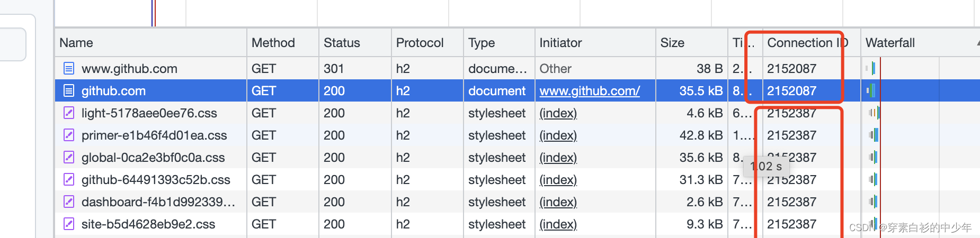Screen dimensions: 980x238
Task: Click the github.com row document icon
Action: tap(68, 91)
